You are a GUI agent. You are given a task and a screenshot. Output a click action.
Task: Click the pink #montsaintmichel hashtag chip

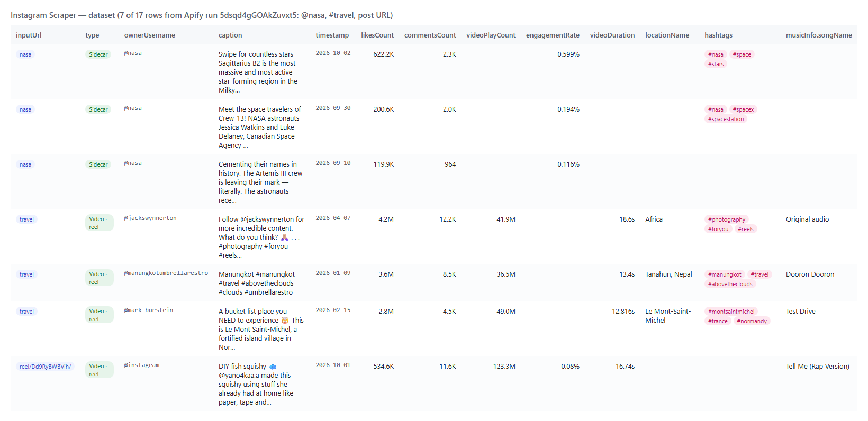pyautogui.click(x=731, y=312)
